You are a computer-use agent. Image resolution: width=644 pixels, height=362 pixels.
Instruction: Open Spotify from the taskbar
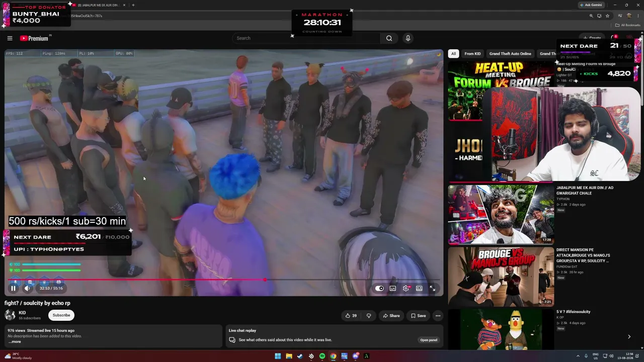point(322,356)
